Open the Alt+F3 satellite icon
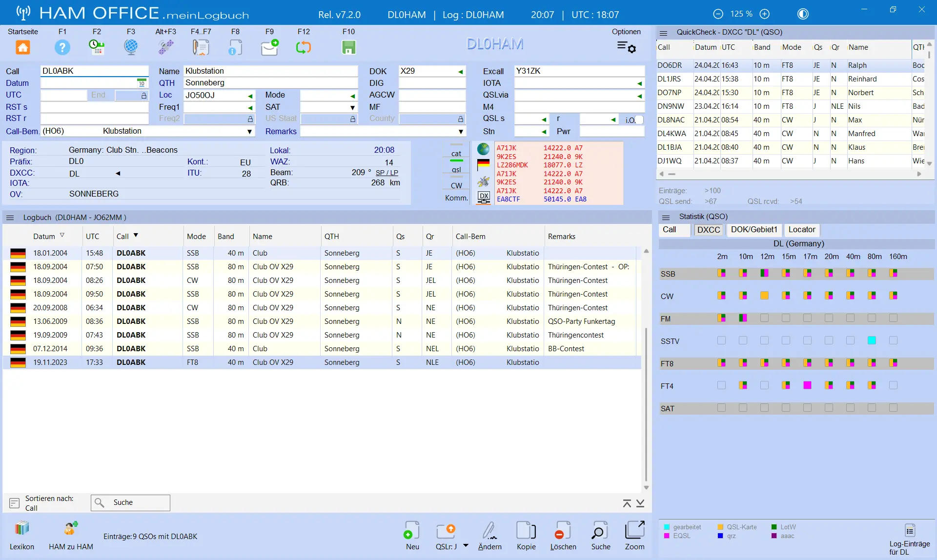 [x=166, y=47]
